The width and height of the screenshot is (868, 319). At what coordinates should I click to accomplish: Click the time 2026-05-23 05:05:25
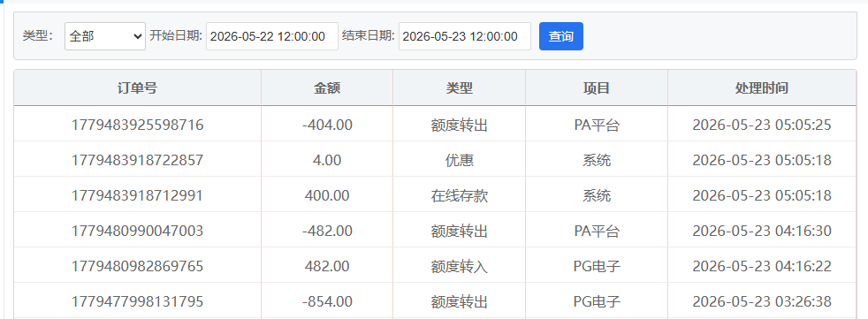point(762,125)
